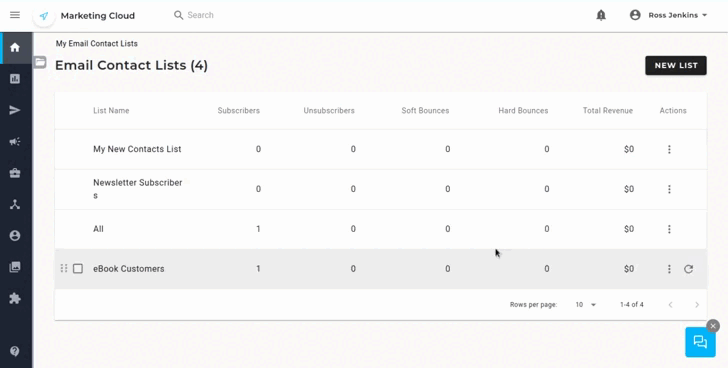Open the eBook Customers list
The image size is (728, 368).
pyautogui.click(x=129, y=269)
